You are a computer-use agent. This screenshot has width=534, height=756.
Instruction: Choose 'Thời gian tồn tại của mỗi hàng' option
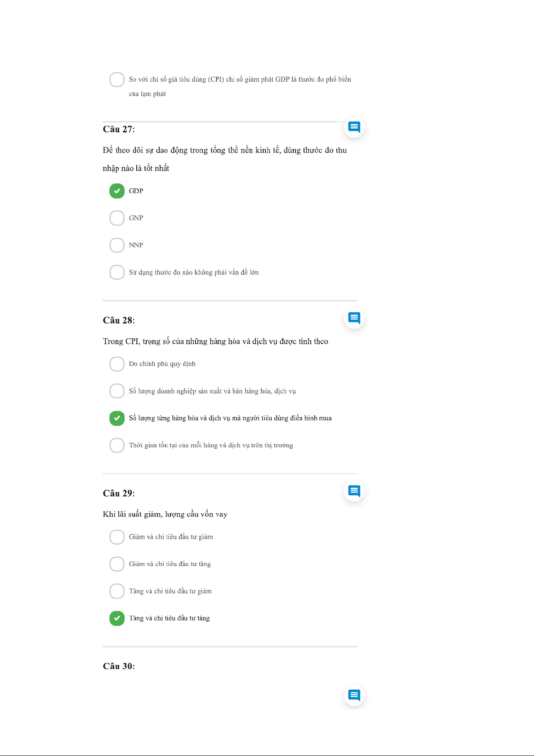[x=117, y=446]
